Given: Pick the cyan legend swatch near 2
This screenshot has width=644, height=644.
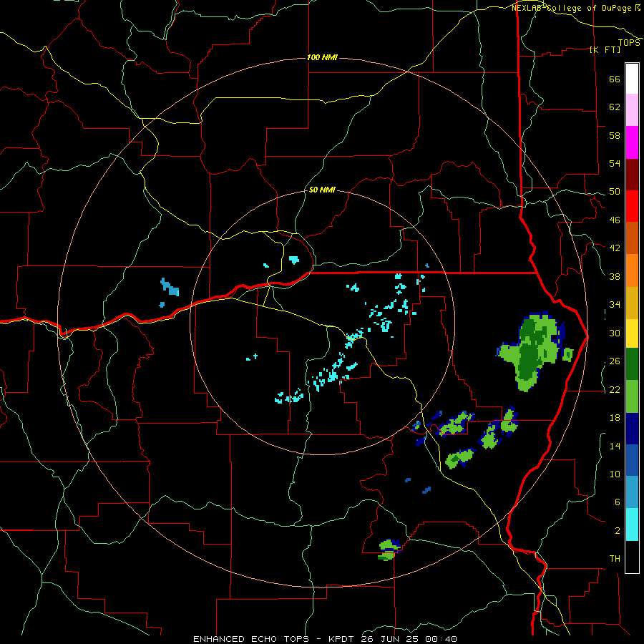Looking at the screenshot, I should click(632, 525).
